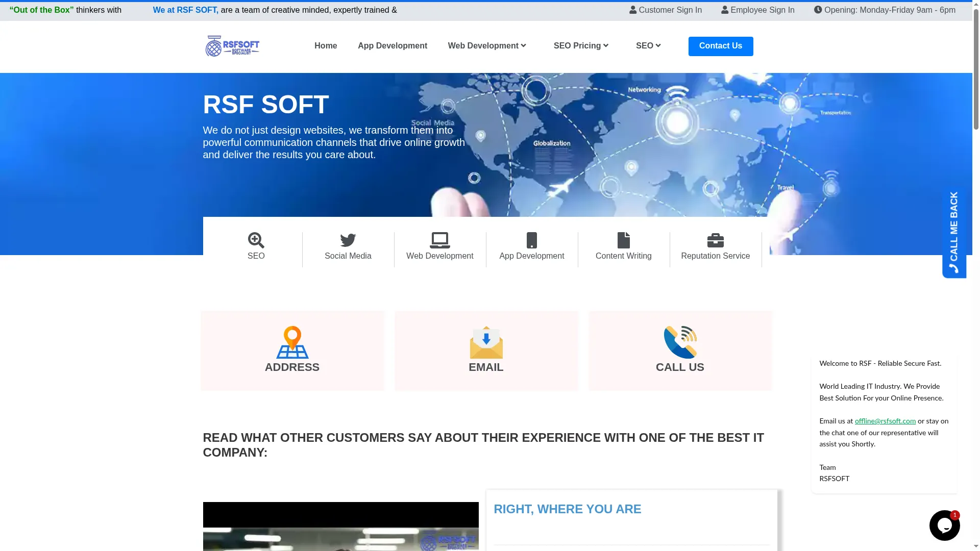The height and width of the screenshot is (551, 980).
Task: Expand the Web Development dropdown menu
Action: click(487, 46)
